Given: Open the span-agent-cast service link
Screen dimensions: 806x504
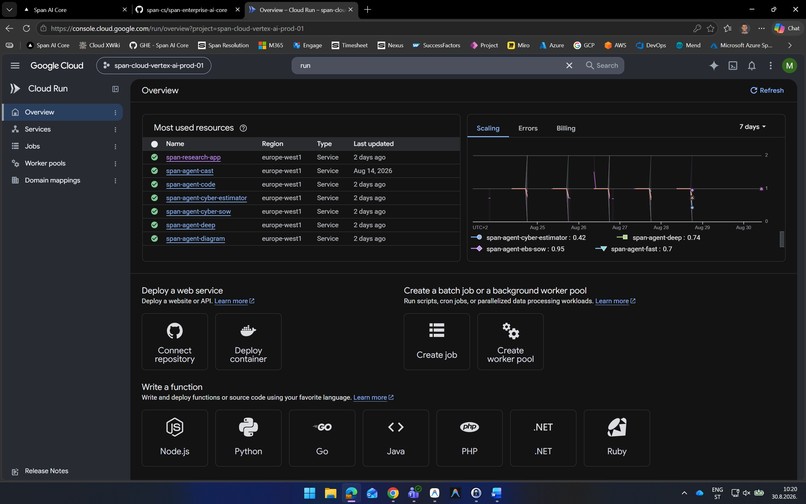Looking at the screenshot, I should pyautogui.click(x=190, y=171).
